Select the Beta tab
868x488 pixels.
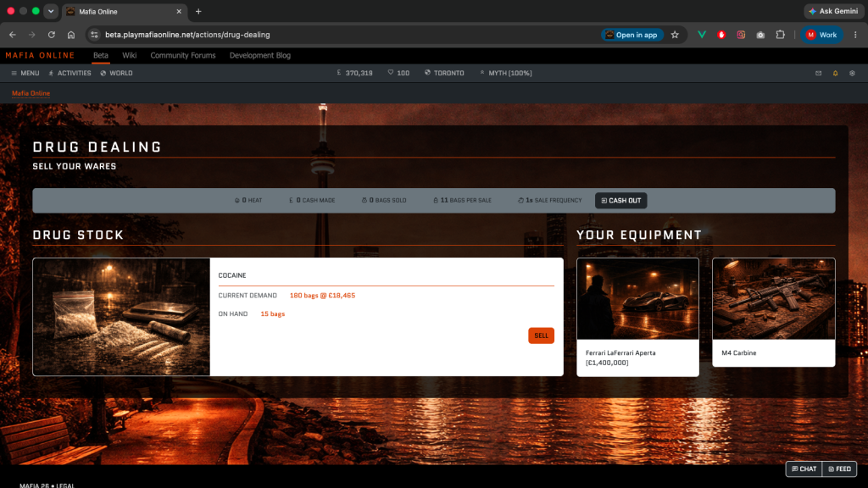100,55
